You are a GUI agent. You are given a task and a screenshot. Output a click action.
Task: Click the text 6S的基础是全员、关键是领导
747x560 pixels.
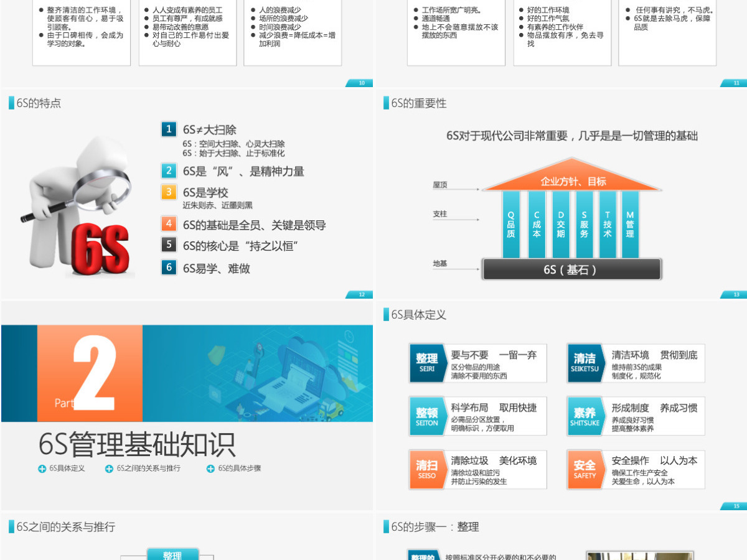tap(254, 225)
